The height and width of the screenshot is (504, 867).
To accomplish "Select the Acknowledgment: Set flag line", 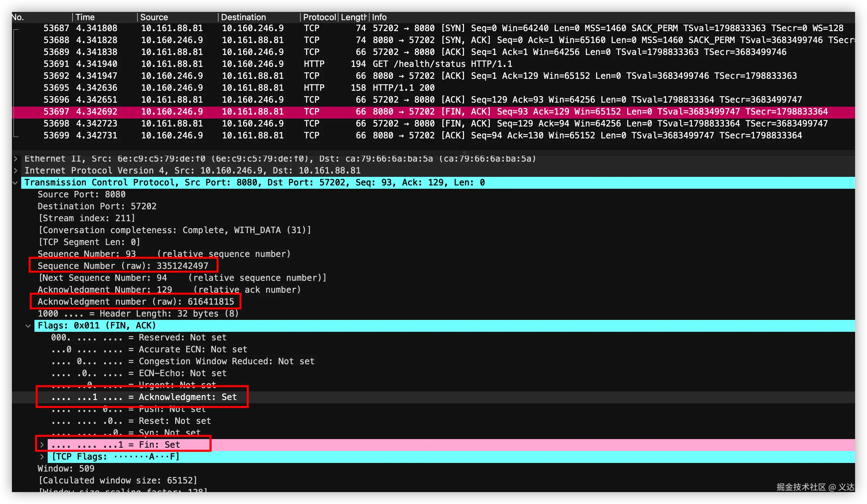I will coord(143,397).
